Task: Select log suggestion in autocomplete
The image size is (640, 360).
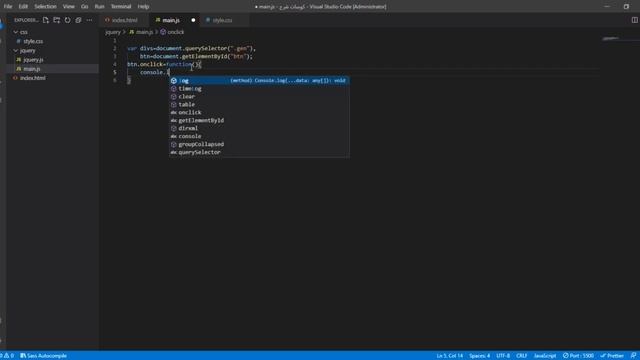Action: pyautogui.click(x=259, y=81)
